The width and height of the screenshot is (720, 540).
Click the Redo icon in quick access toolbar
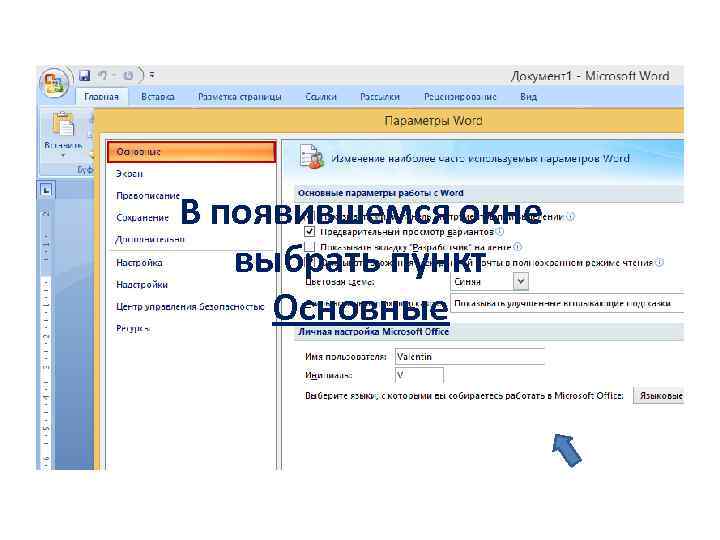click(128, 75)
